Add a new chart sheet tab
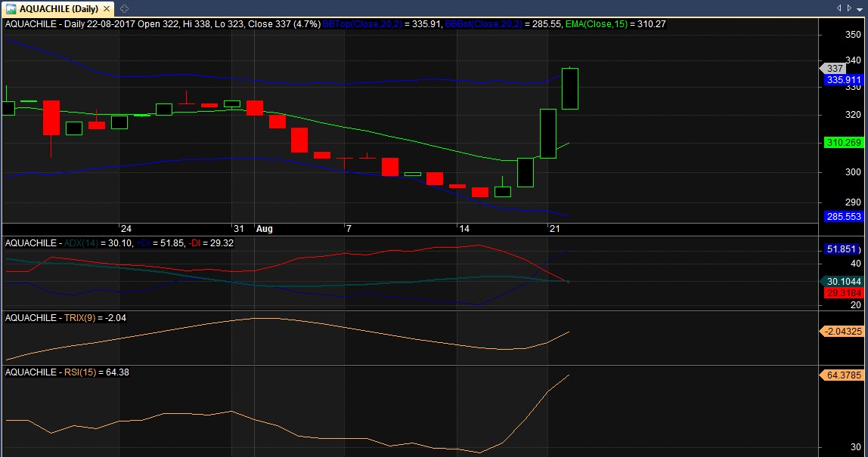The width and height of the screenshot is (868, 457). click(124, 9)
